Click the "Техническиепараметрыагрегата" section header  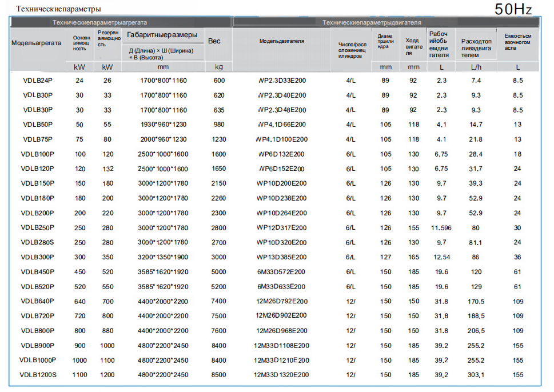tap(99, 23)
